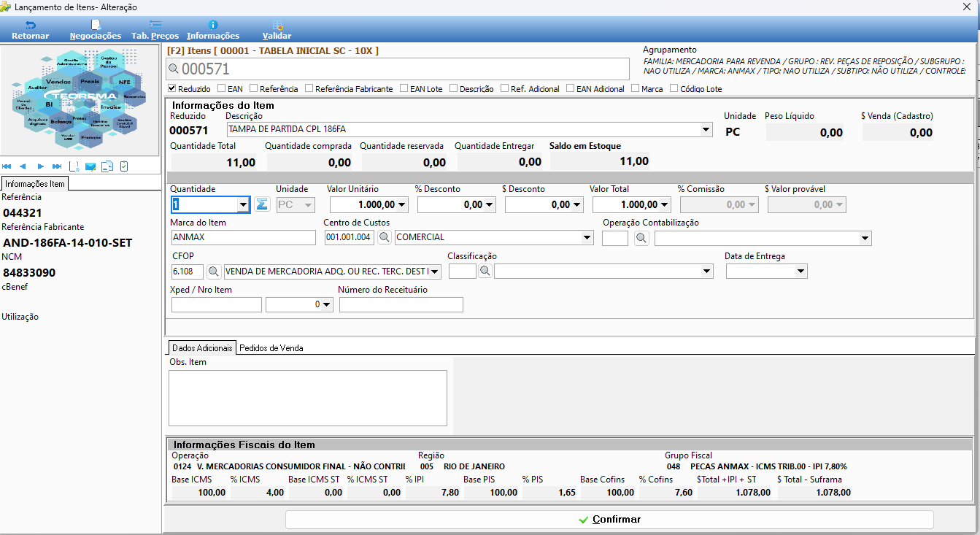Go to last image using skip-forward arrow
Viewport: 980px width, 535px height.
tap(57, 166)
